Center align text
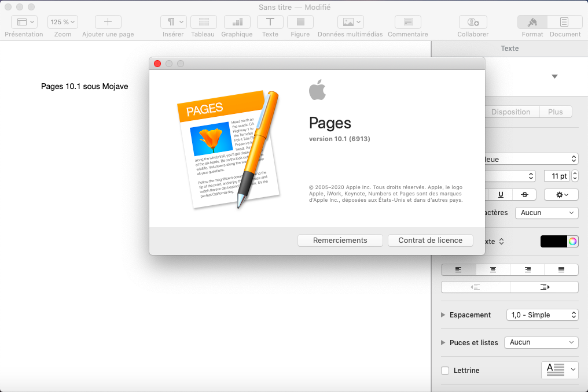This screenshot has height=392, width=588. pos(493,270)
